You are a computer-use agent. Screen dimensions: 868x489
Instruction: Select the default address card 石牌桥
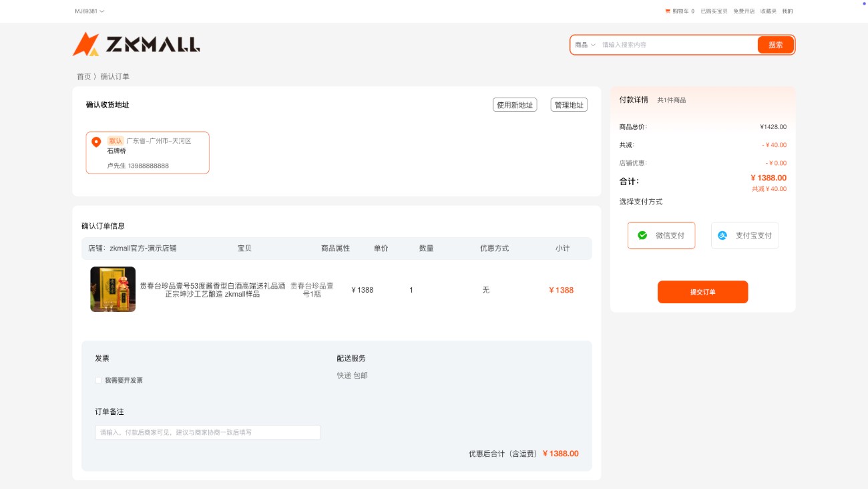(148, 152)
